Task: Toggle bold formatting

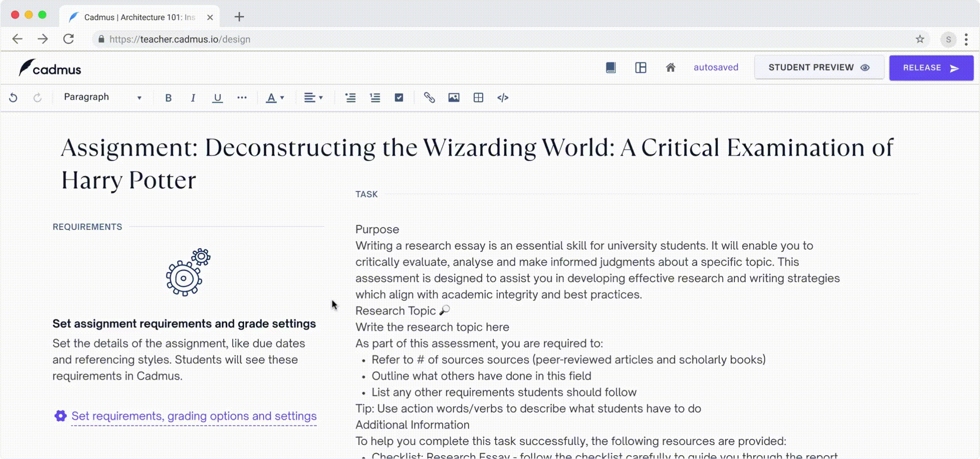Action: pyautogui.click(x=168, y=98)
